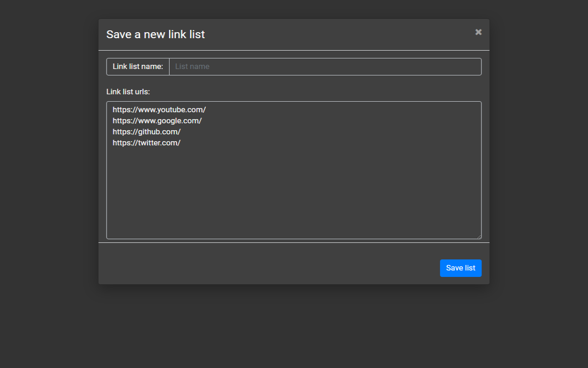This screenshot has width=588, height=368.
Task: Place cursor on the github.com URL line
Action: coord(147,132)
